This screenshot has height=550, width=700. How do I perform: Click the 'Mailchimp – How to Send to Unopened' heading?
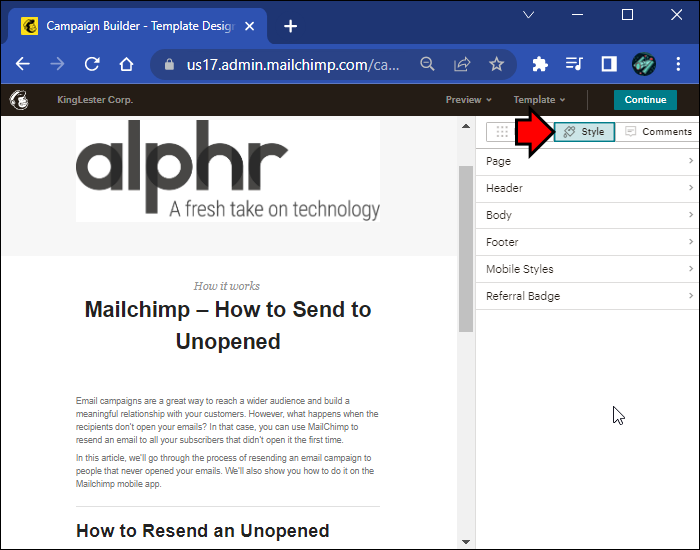[228, 325]
